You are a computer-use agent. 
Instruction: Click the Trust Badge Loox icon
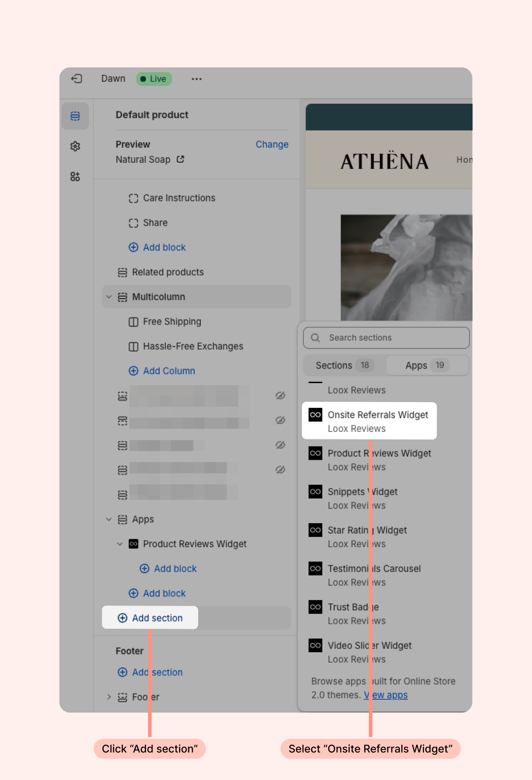click(315, 607)
